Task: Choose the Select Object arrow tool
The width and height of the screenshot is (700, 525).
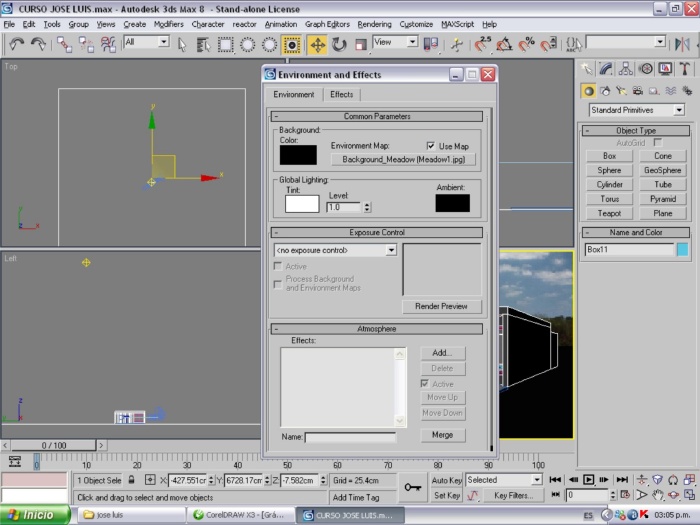Action: 182,45
